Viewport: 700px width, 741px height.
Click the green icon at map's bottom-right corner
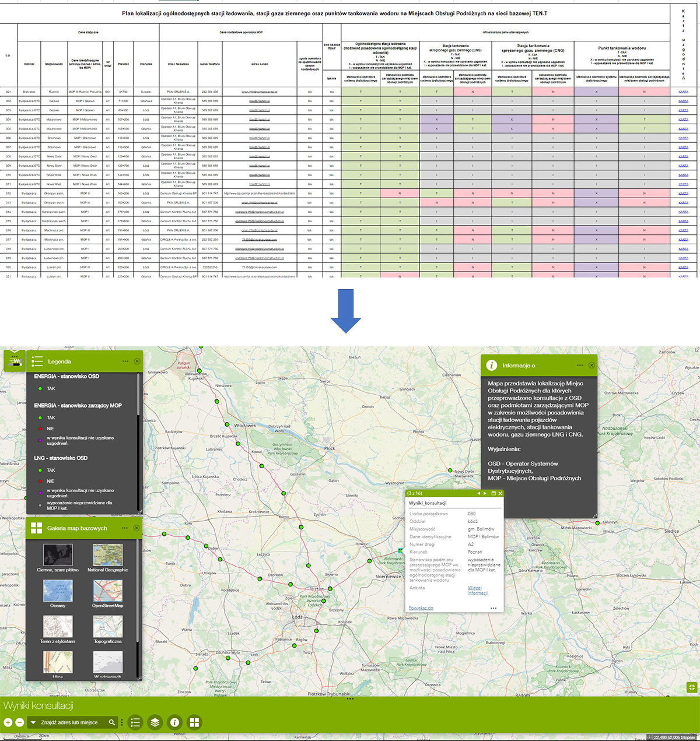[x=692, y=687]
